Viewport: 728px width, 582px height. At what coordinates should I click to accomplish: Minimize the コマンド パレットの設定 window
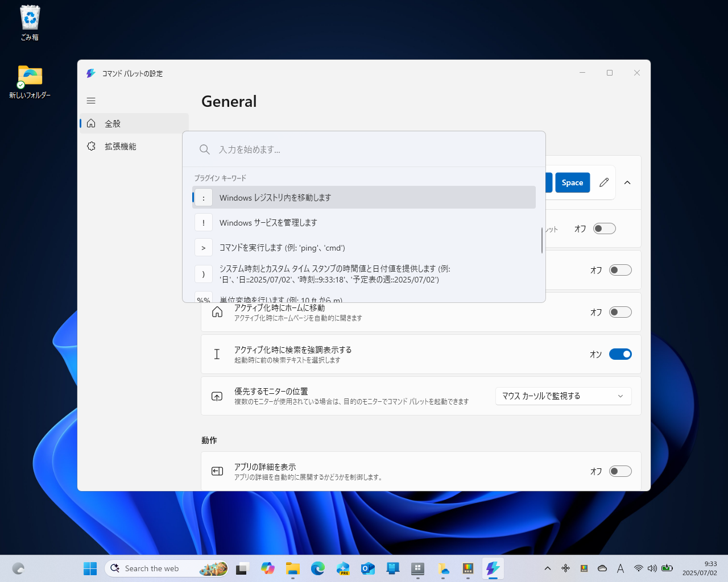582,73
